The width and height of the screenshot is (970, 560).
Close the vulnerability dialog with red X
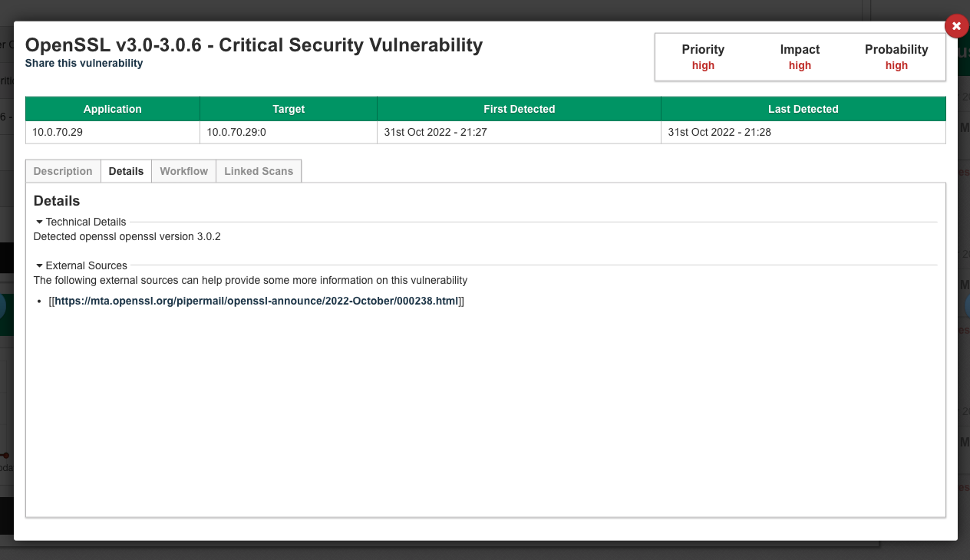(955, 26)
